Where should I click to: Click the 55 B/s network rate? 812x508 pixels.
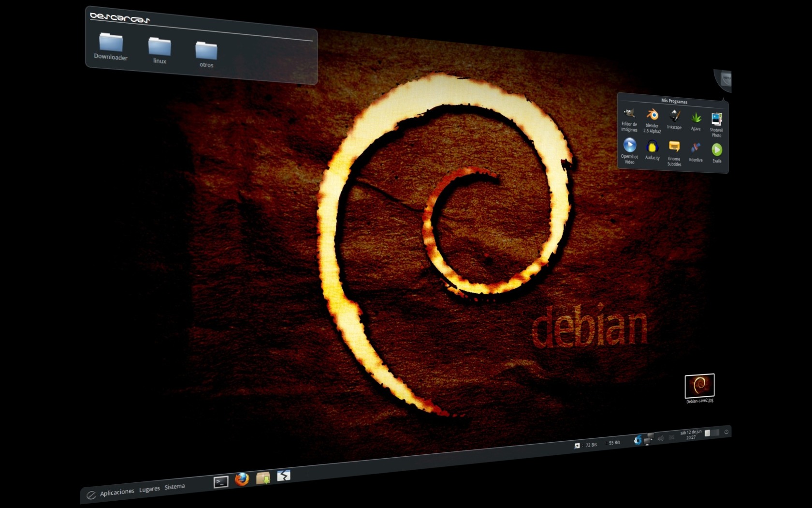point(614,443)
